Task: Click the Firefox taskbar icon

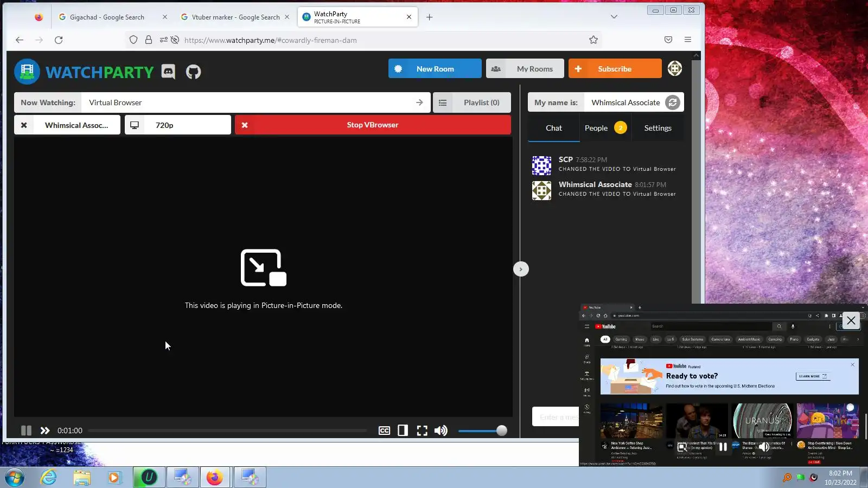Action: click(215, 477)
